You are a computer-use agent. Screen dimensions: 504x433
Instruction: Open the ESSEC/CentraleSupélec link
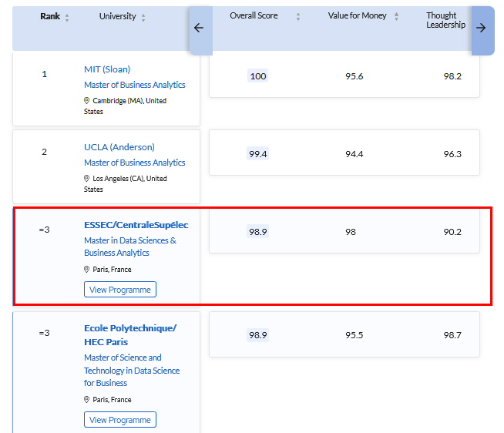136,225
